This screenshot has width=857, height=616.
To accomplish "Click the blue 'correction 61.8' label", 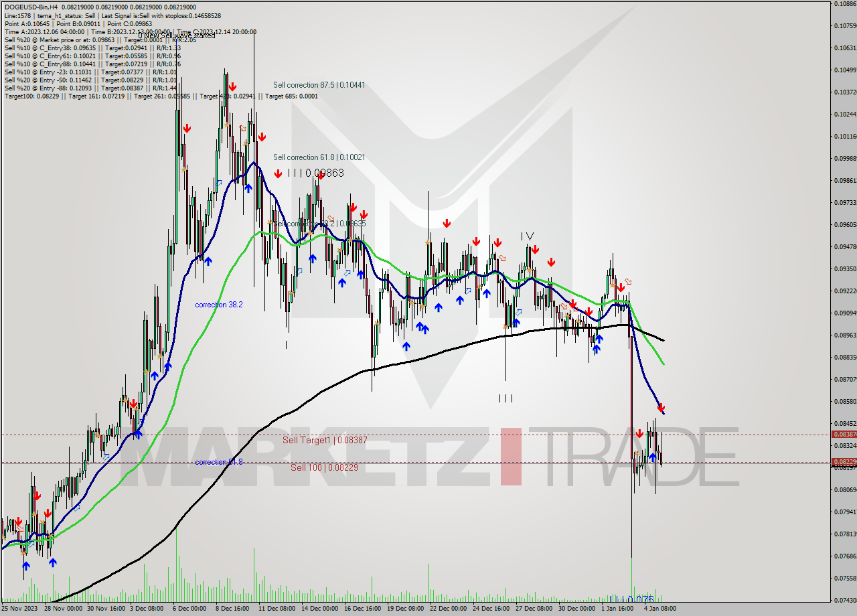I will 219,462.
